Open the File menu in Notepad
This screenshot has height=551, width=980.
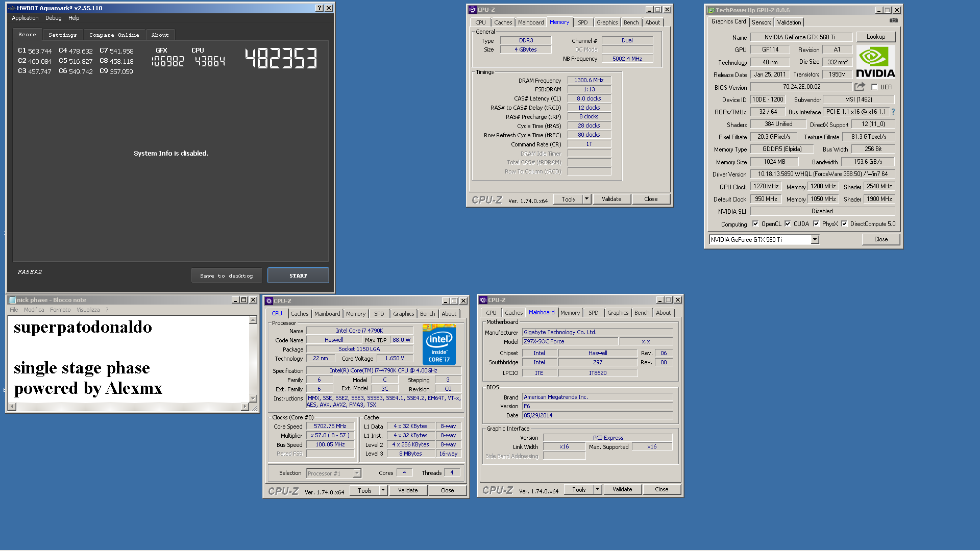coord(14,310)
